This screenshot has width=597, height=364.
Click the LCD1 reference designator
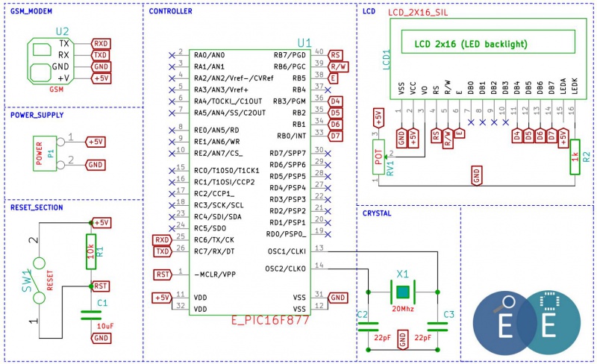387,60
